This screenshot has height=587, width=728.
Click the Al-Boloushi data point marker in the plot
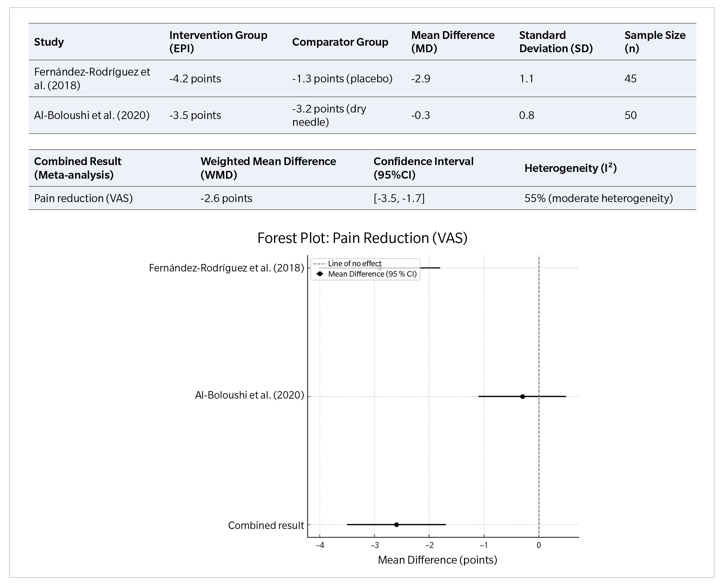point(522,396)
